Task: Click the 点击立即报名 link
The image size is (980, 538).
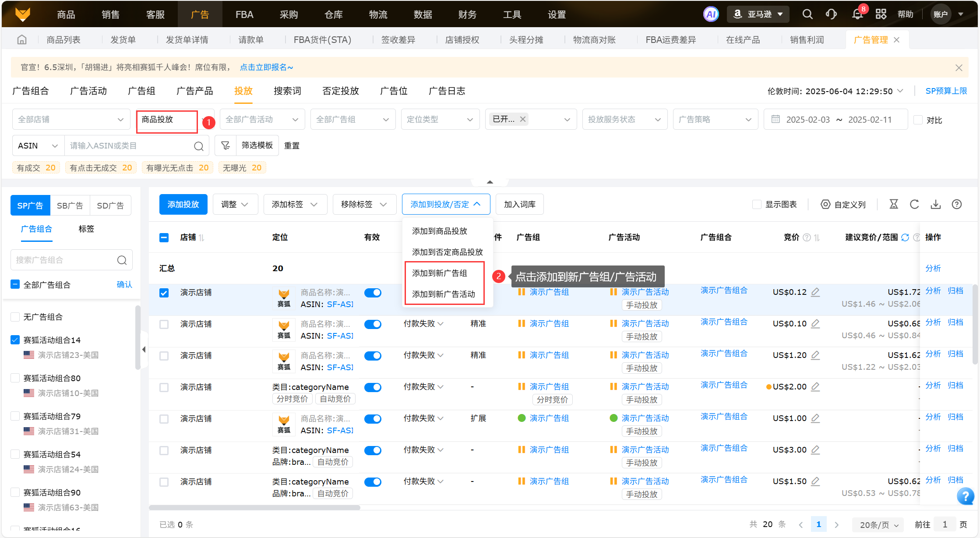Action: pyautogui.click(x=266, y=67)
